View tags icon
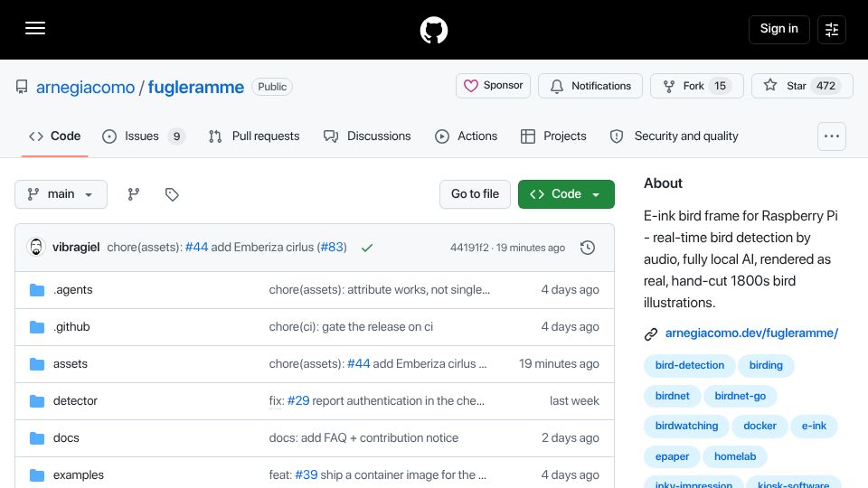Viewport: 868px width, 488px height. (x=172, y=194)
